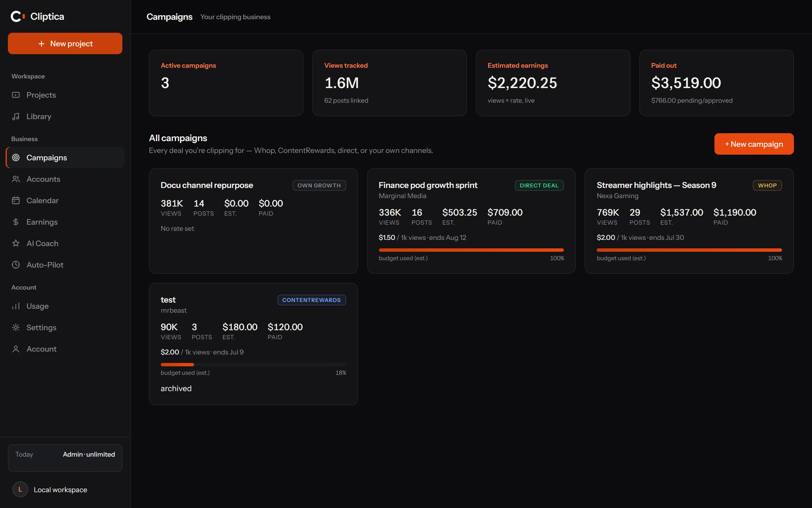Open Library in the sidebar
Image resolution: width=812 pixels, height=508 pixels.
coord(65,117)
